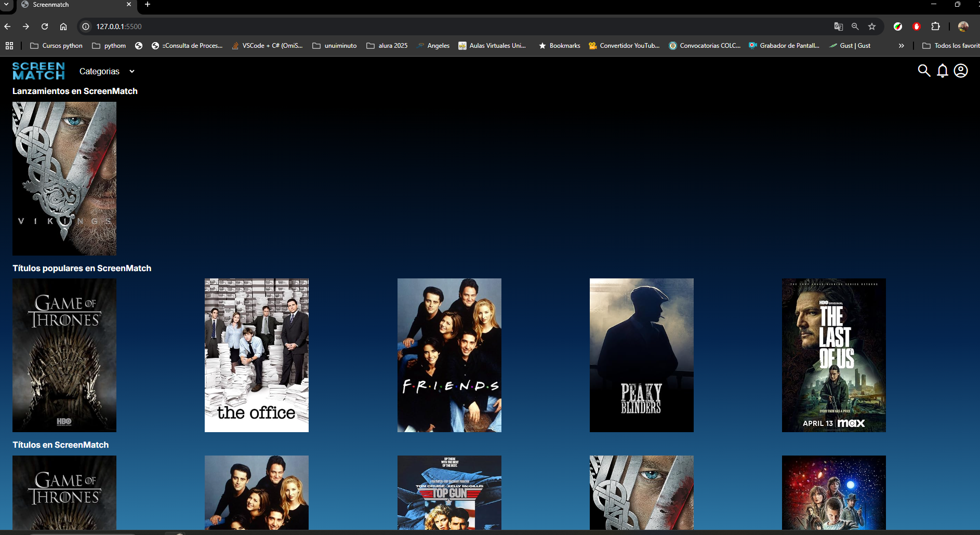Click the ScreenMatch logo

pyautogui.click(x=38, y=71)
